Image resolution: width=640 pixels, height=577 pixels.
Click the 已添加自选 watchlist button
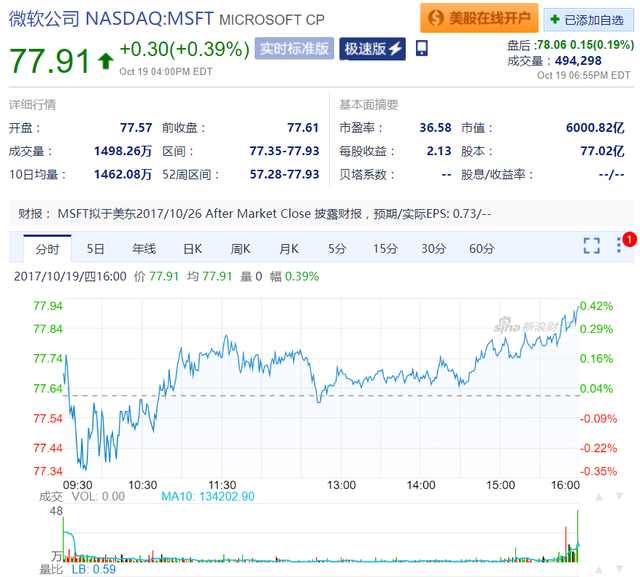[x=588, y=20]
